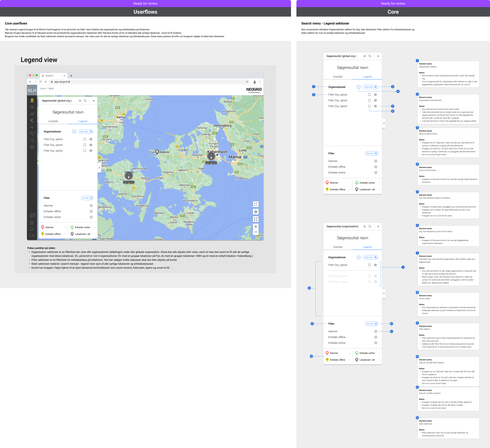This screenshot has height=448, width=490.
Task: Click the logout arrow sidebar icon
Action: pyautogui.click(x=32, y=235)
